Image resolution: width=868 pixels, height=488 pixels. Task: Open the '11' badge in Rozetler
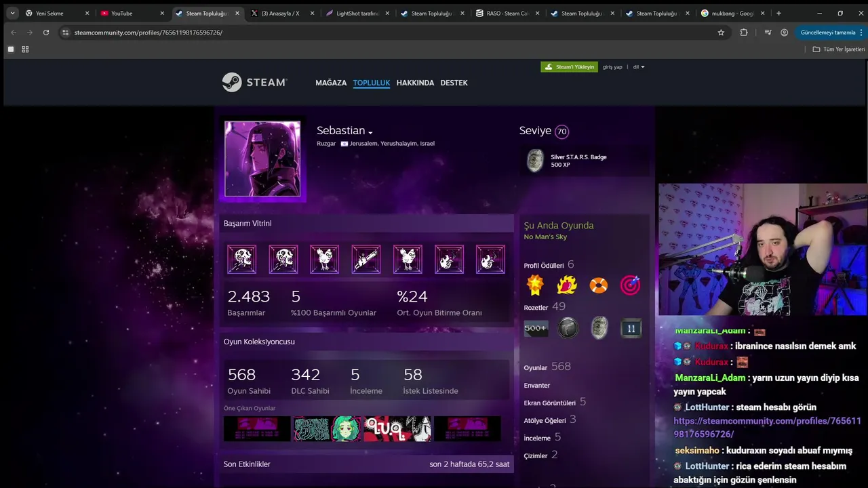click(631, 329)
